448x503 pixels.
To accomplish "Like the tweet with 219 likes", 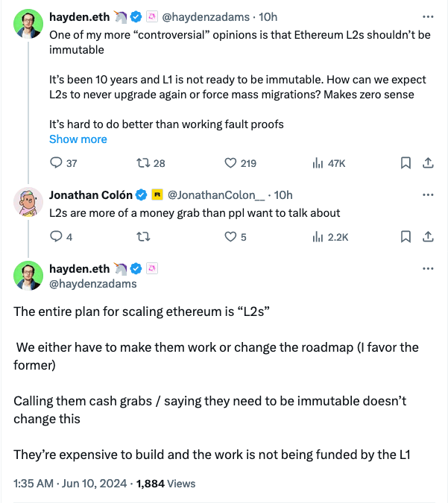I will point(230,163).
